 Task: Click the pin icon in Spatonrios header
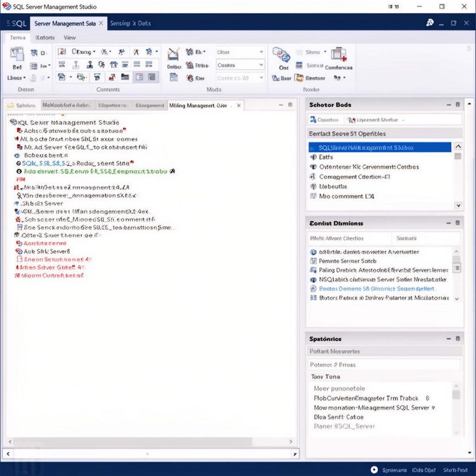[458, 338]
